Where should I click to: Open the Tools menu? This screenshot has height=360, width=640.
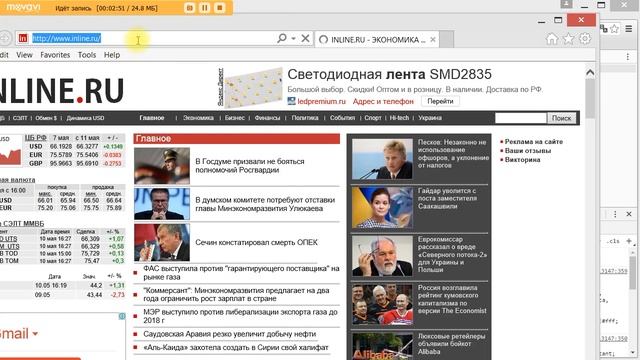point(87,55)
